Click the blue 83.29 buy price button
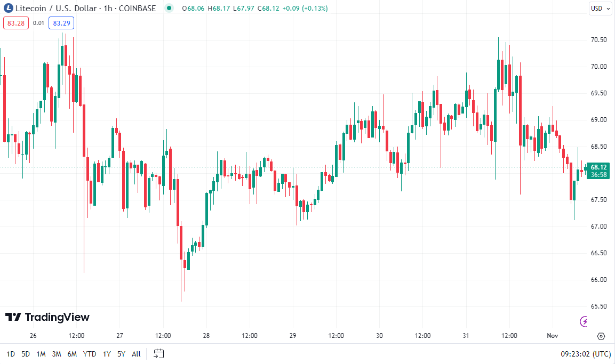 pyautogui.click(x=61, y=23)
